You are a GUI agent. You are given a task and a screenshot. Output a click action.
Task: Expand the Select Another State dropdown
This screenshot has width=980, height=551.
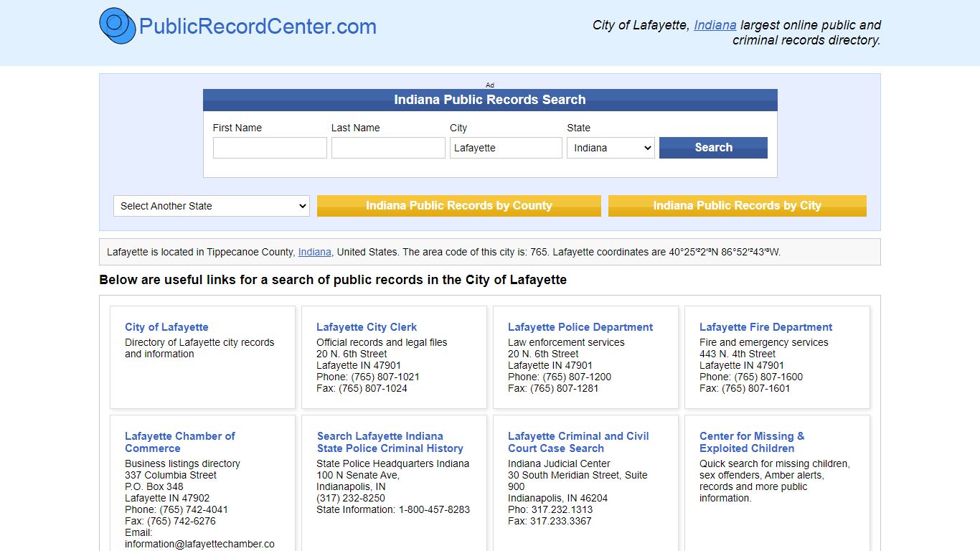(212, 206)
